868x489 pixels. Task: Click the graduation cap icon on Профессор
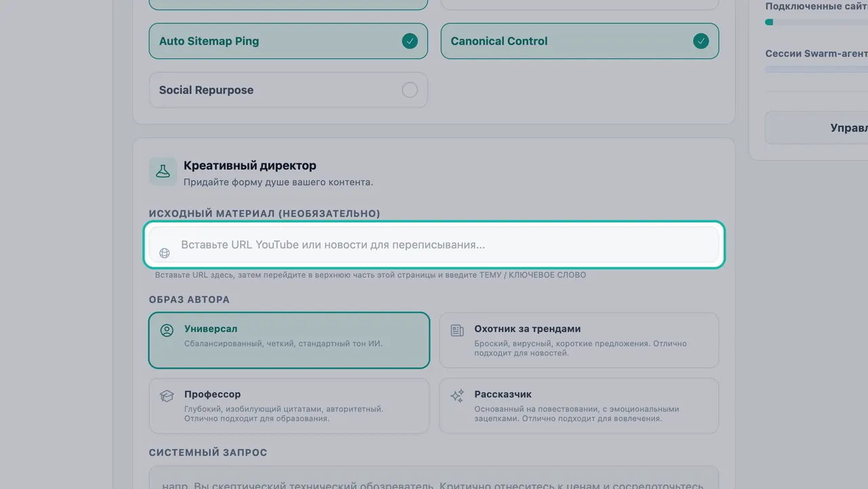167,395
